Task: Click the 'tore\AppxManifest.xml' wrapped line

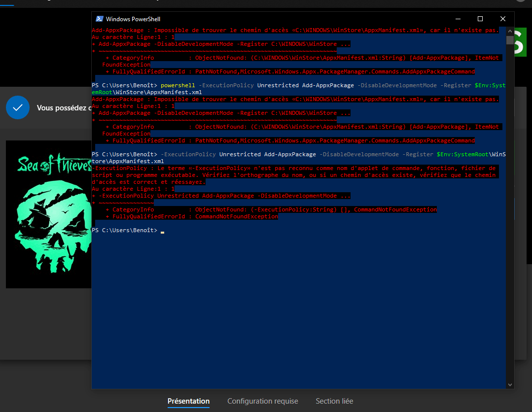Action: [128, 162]
